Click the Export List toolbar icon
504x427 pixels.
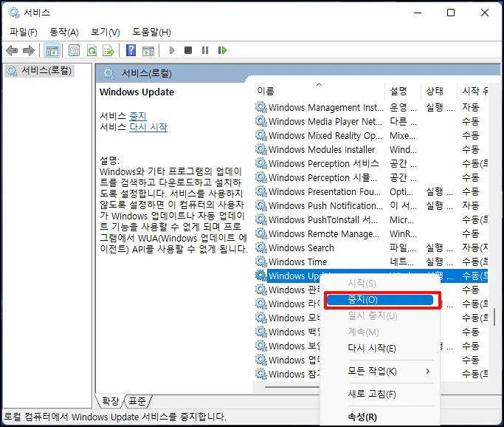108,50
